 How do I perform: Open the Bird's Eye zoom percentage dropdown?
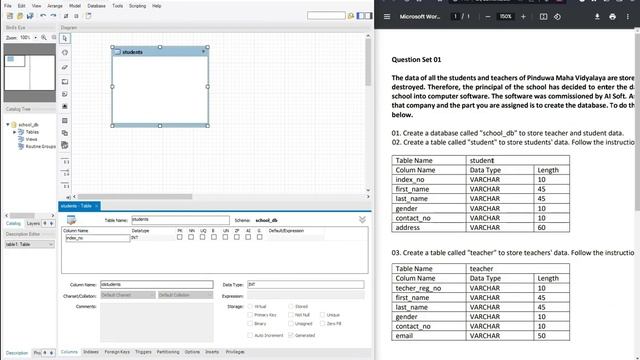[x=36, y=38]
